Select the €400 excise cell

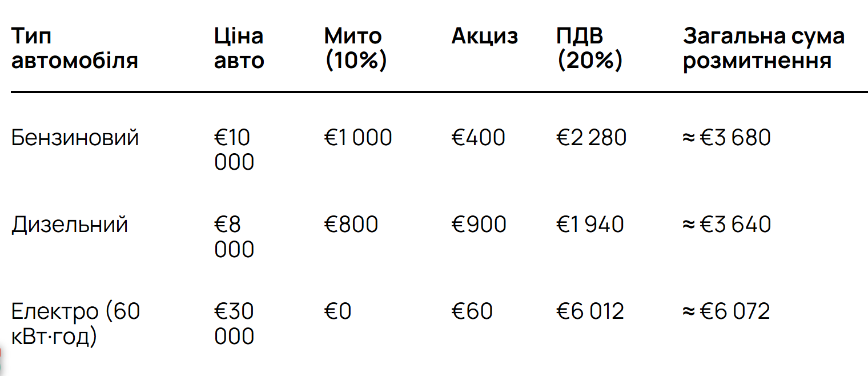pos(478,138)
